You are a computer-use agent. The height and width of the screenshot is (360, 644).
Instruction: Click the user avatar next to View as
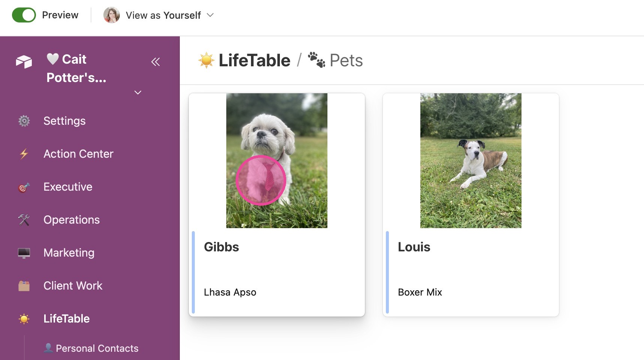(112, 15)
